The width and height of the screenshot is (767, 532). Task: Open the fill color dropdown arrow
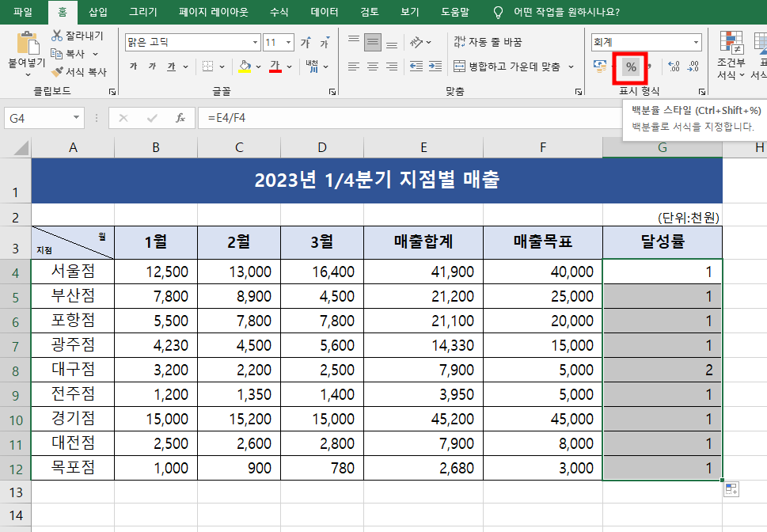tap(259, 66)
